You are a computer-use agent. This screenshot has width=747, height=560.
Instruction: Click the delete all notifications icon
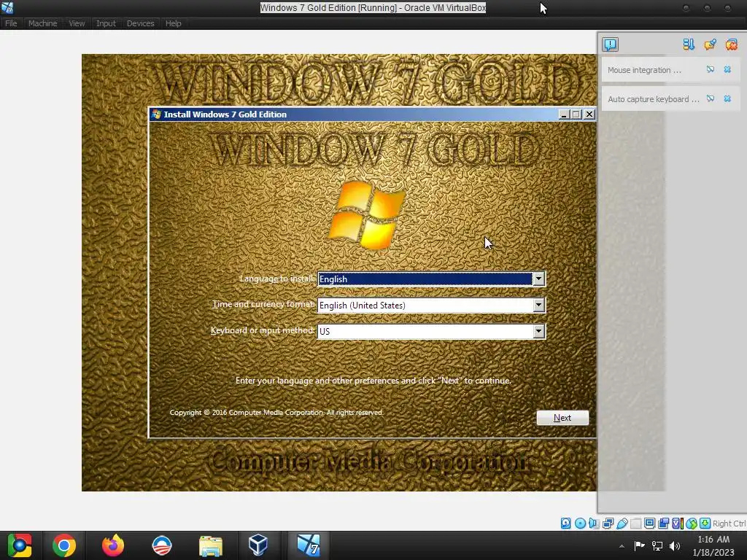point(731,44)
